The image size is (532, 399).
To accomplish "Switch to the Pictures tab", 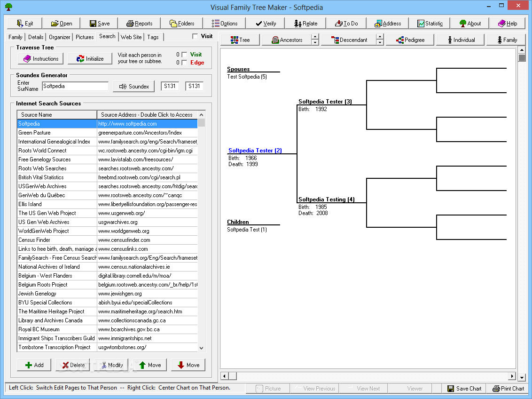I will (85, 37).
